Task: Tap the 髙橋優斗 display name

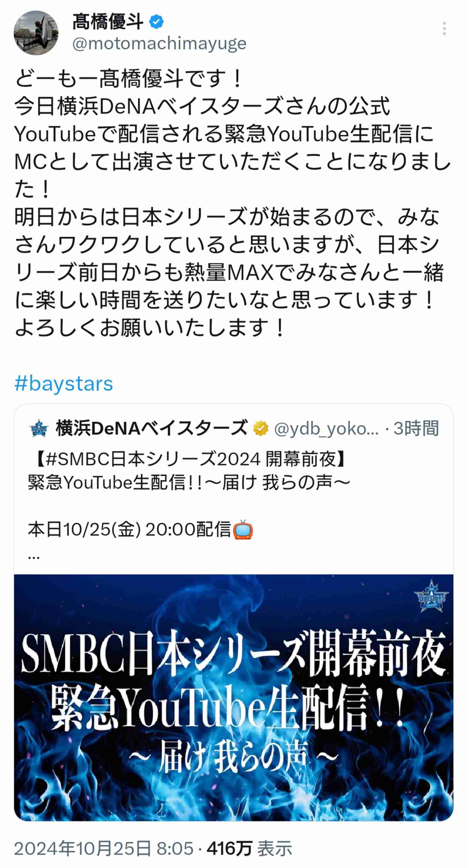Action: pos(108,22)
